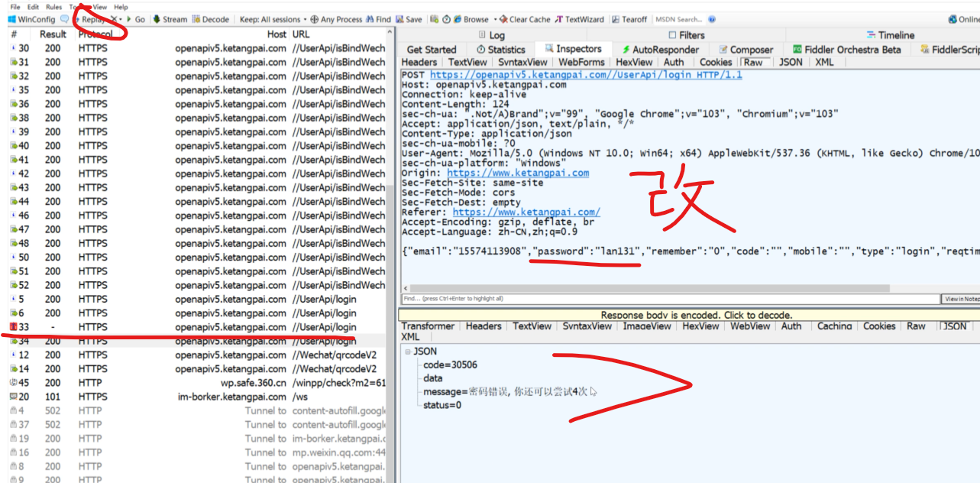
Task: Click Browse in the toolbar
Action: 471,19
